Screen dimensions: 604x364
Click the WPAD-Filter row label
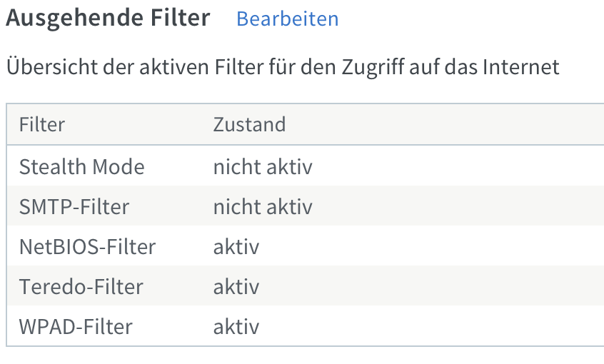(x=76, y=327)
